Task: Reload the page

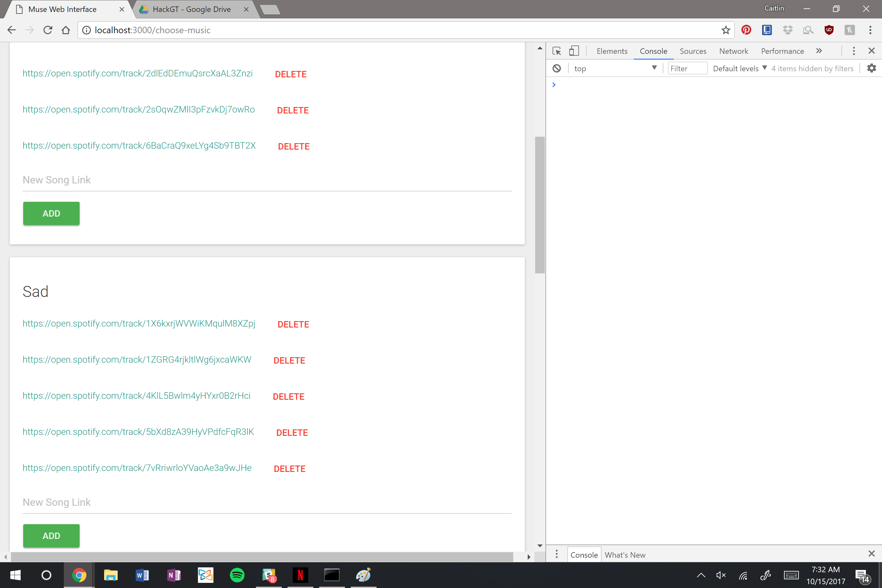Action: click(x=48, y=30)
